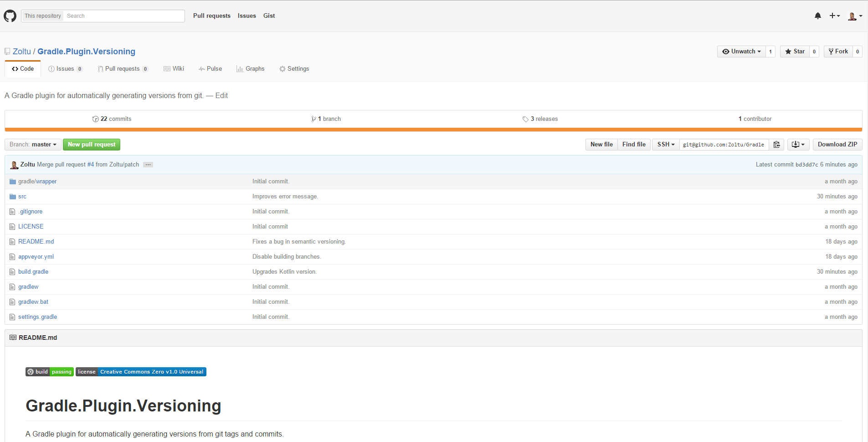The width and height of the screenshot is (868, 442).
Task: Open the plus create-new menu
Action: pyautogui.click(x=835, y=16)
